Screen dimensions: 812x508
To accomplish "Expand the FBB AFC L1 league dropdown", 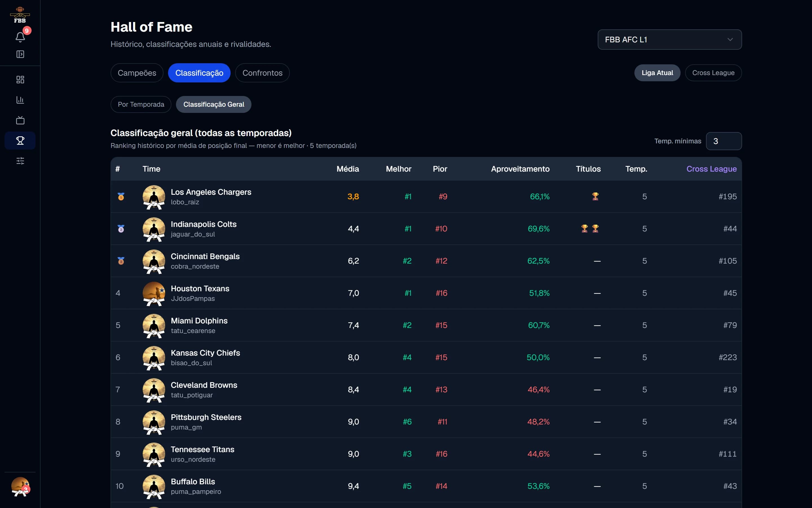I will coord(669,40).
